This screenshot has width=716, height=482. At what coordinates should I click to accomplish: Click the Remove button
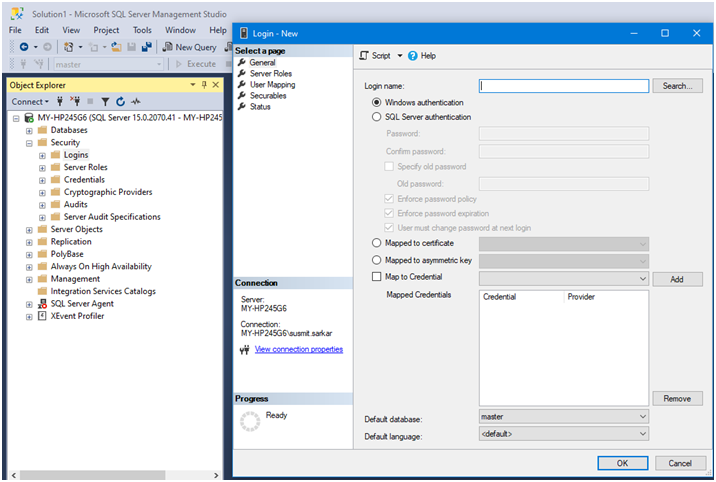tap(677, 398)
